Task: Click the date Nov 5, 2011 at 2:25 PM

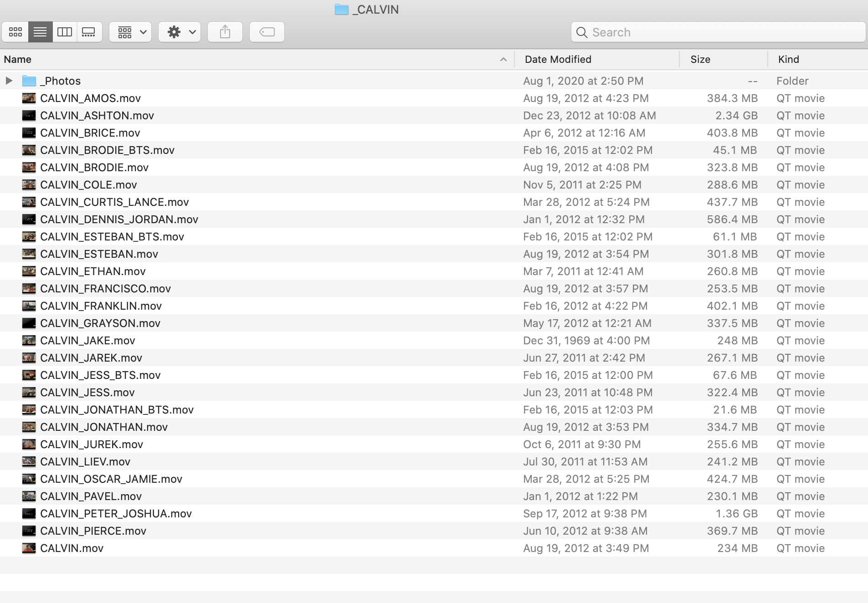Action: coord(582,184)
